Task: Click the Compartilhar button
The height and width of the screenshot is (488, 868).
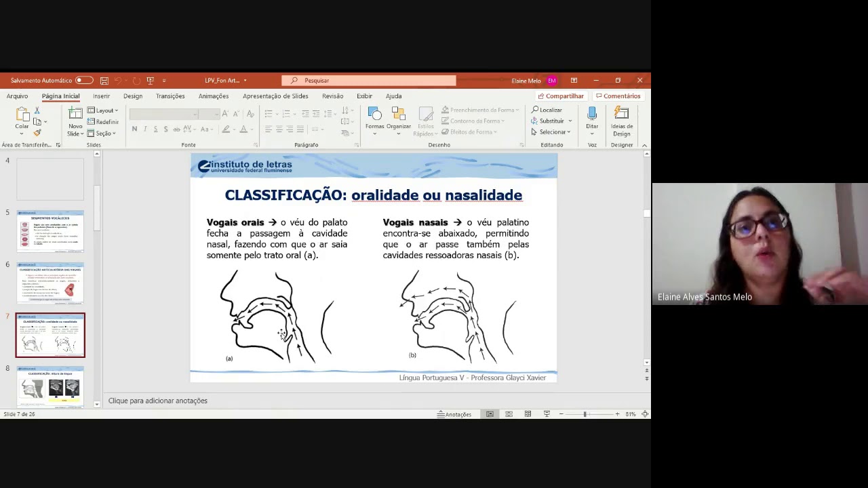Action: pos(561,96)
